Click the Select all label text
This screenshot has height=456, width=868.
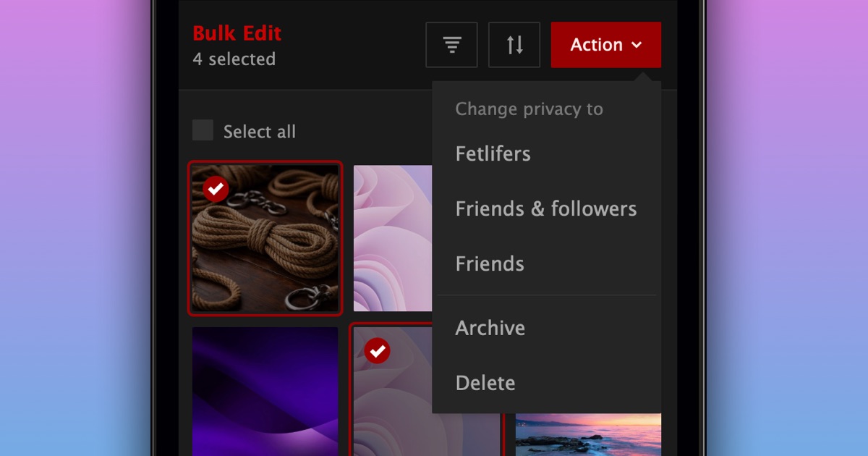point(260,132)
